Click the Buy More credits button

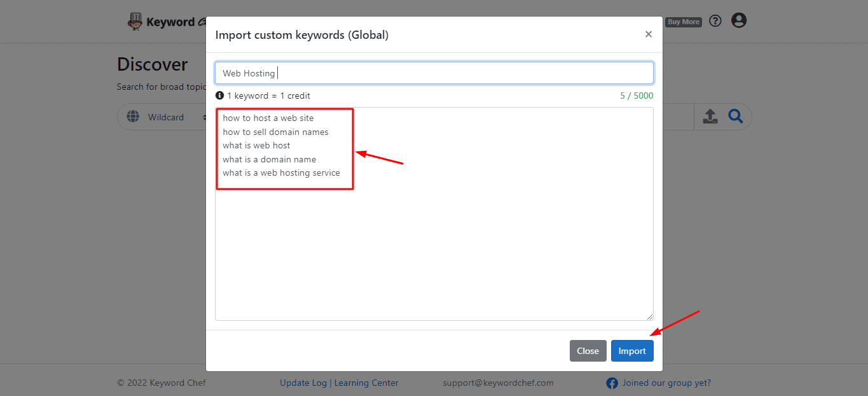click(683, 22)
